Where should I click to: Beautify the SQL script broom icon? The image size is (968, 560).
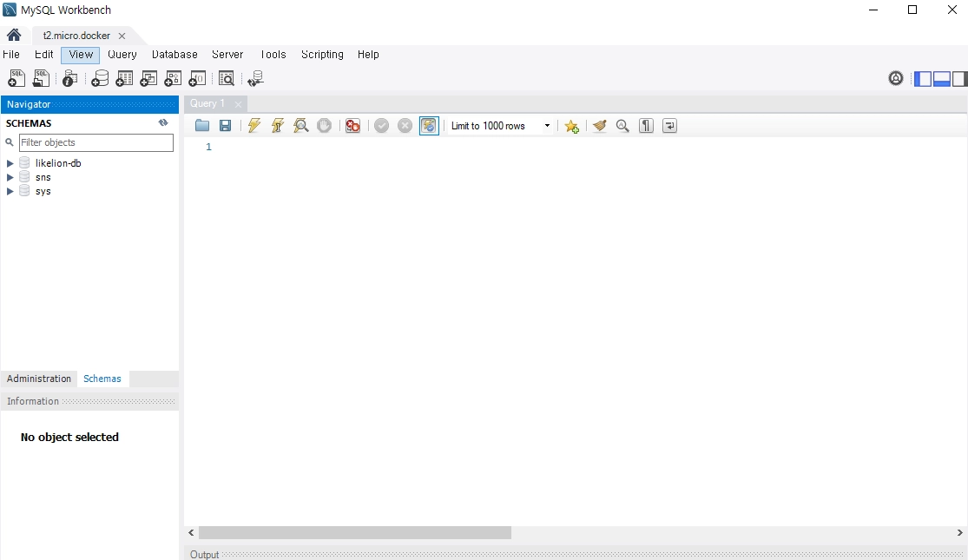[x=599, y=126]
